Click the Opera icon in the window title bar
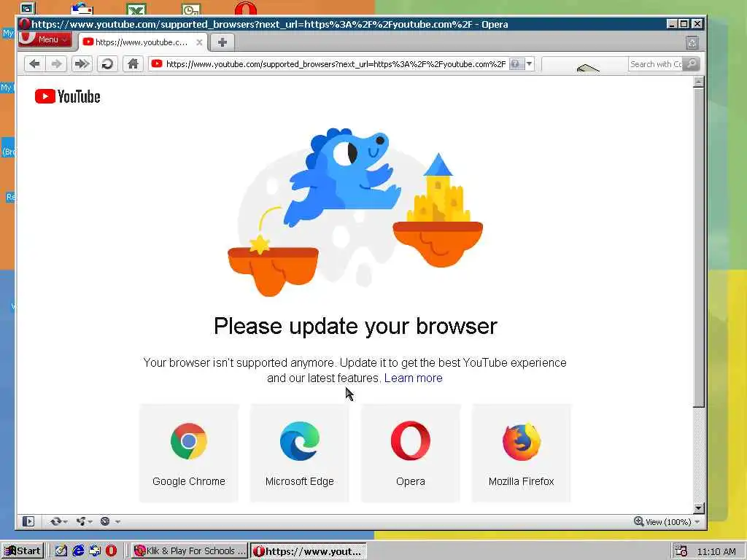 [25, 24]
